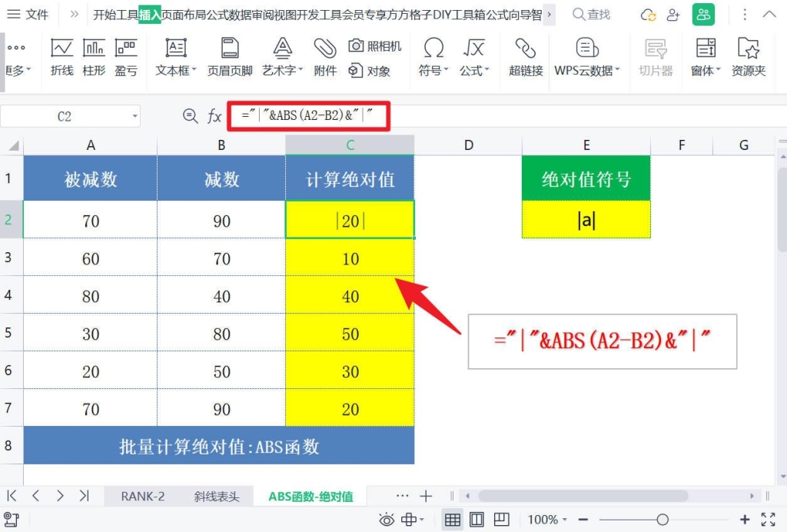Insert a hyperlink (超链接)
The height and width of the screenshot is (532, 787).
526,57
